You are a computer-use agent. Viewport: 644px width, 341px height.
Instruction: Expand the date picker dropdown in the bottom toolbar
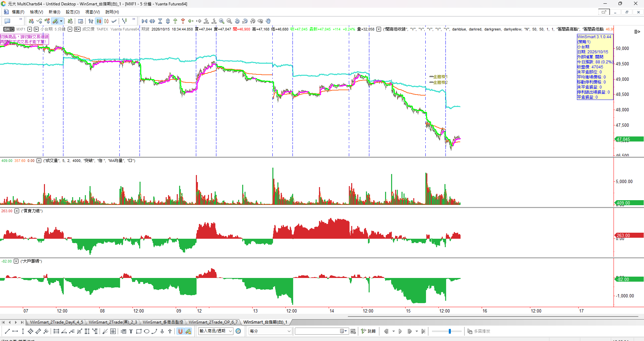click(x=343, y=331)
